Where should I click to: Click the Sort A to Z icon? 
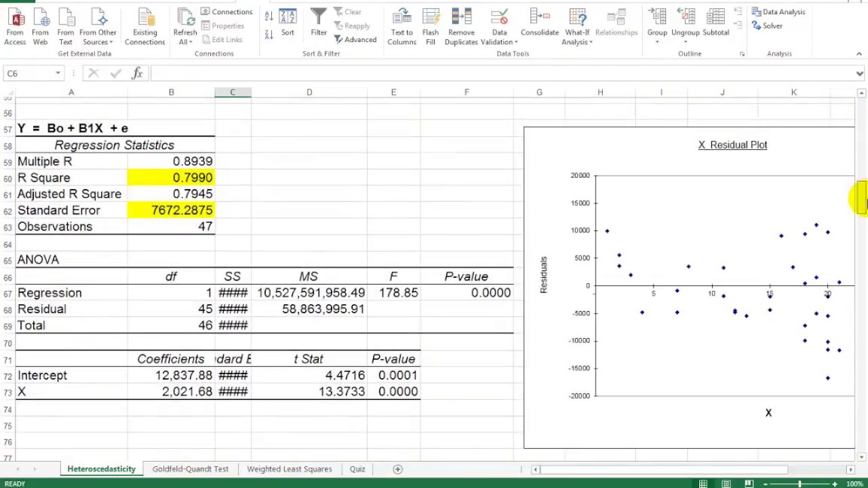269,16
